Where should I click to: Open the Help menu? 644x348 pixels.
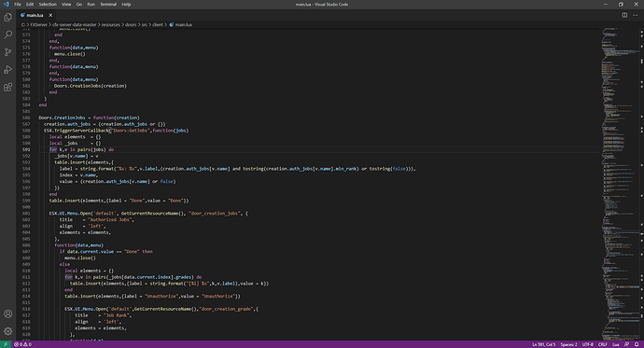pyautogui.click(x=126, y=4)
